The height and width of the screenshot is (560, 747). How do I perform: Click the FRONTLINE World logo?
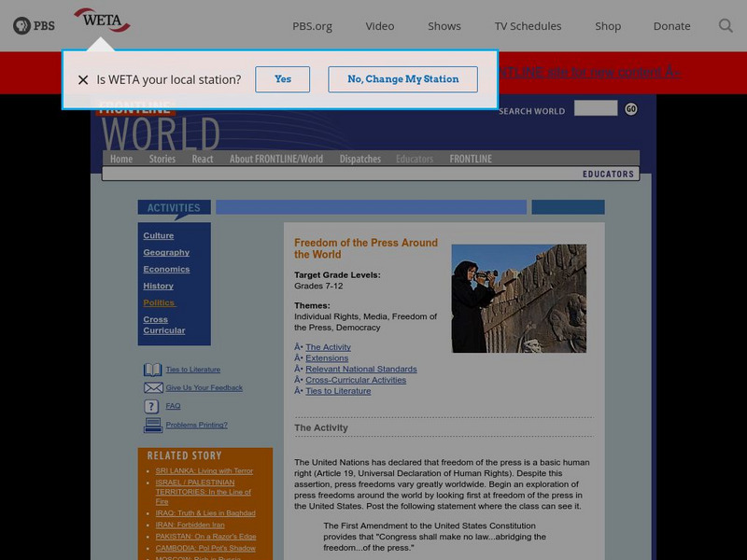coord(160,126)
